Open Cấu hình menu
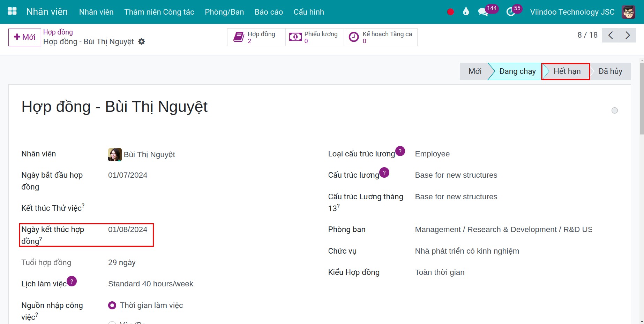 [309, 12]
